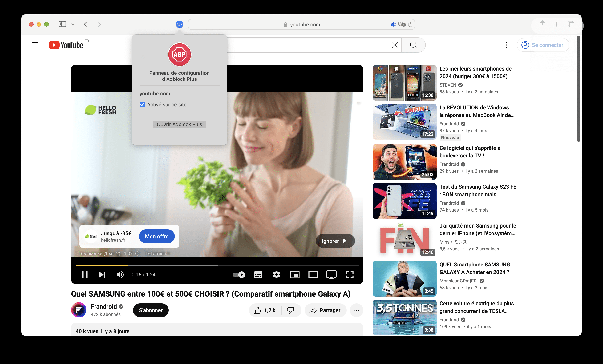Click the AirPlay icon in player
This screenshot has width=603, height=364.
[331, 275]
